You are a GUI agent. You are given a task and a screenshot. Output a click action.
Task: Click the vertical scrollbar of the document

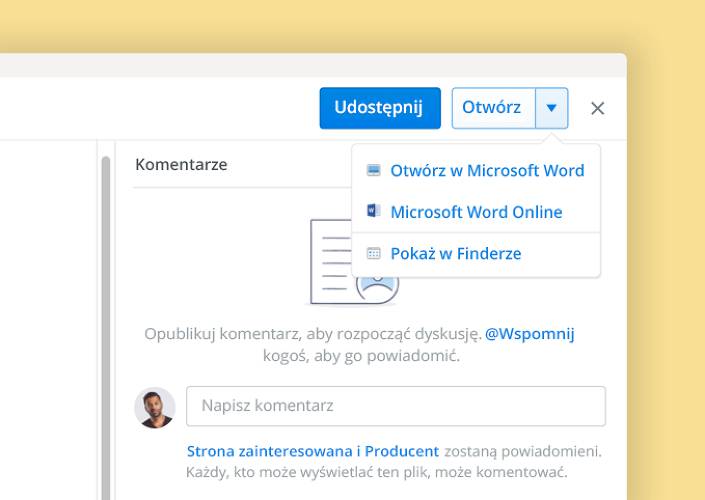click(x=106, y=328)
